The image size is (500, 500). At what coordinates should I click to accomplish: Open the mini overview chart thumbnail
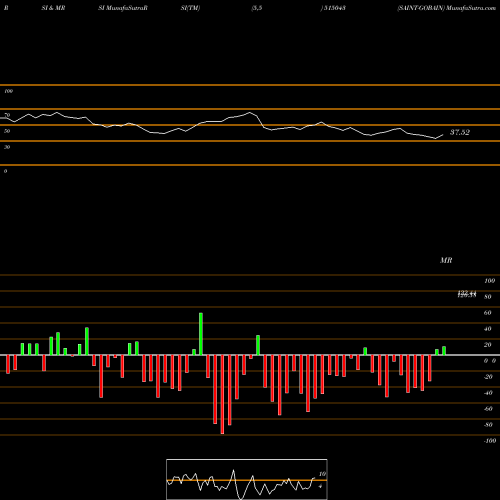tap(247, 479)
